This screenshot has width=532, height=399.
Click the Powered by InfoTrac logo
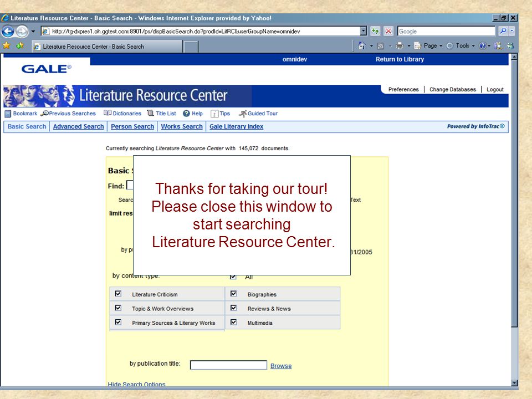point(475,126)
